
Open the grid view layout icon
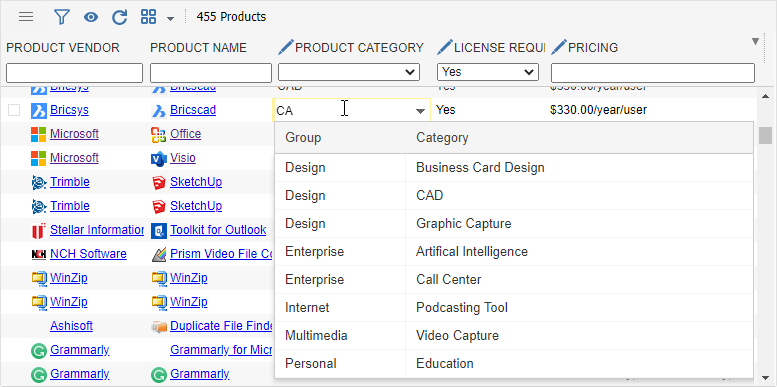(148, 17)
